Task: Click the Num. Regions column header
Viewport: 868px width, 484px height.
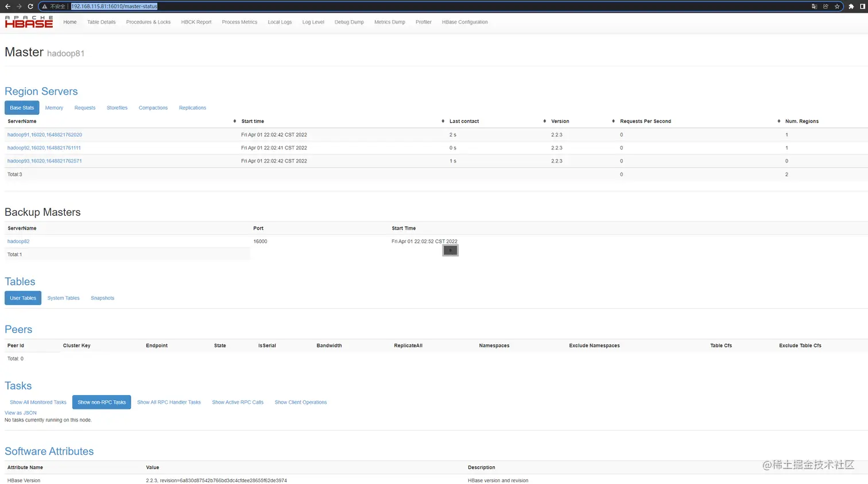Action: (802, 121)
